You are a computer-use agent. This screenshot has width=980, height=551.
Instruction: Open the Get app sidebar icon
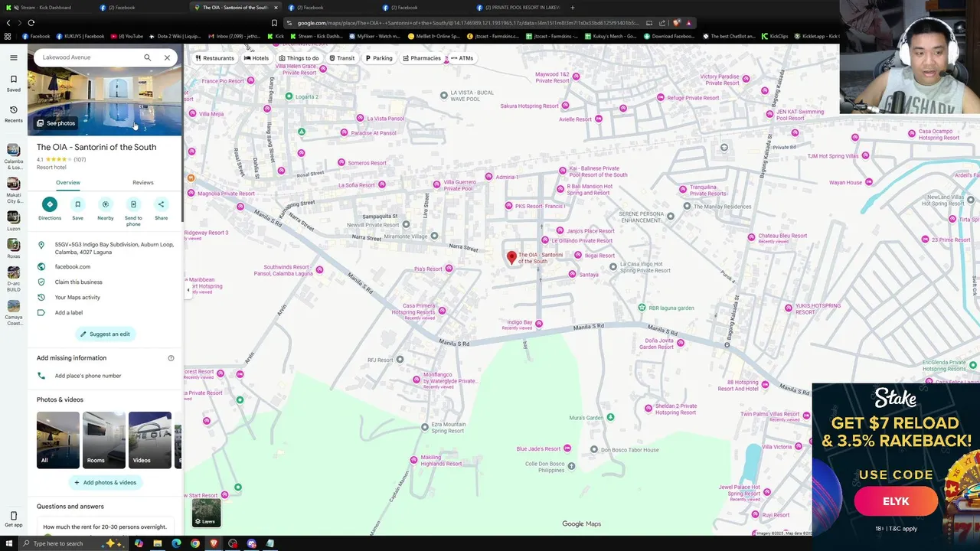tap(13, 519)
